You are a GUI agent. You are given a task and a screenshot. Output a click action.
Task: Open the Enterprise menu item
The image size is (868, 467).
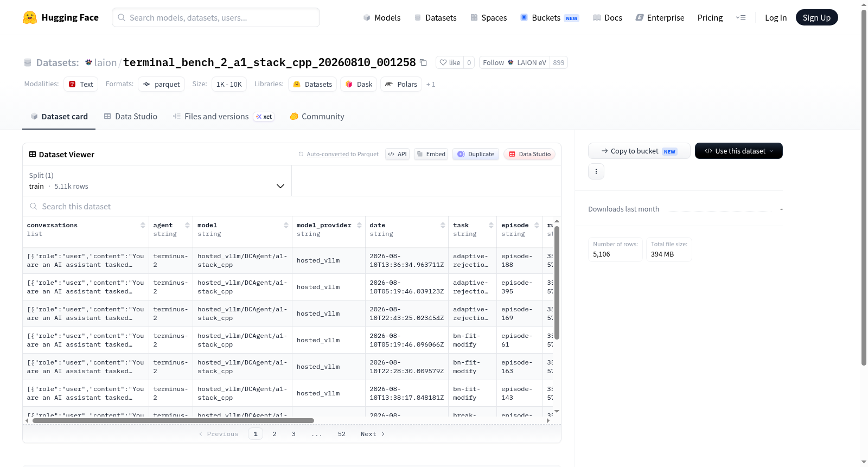click(660, 17)
